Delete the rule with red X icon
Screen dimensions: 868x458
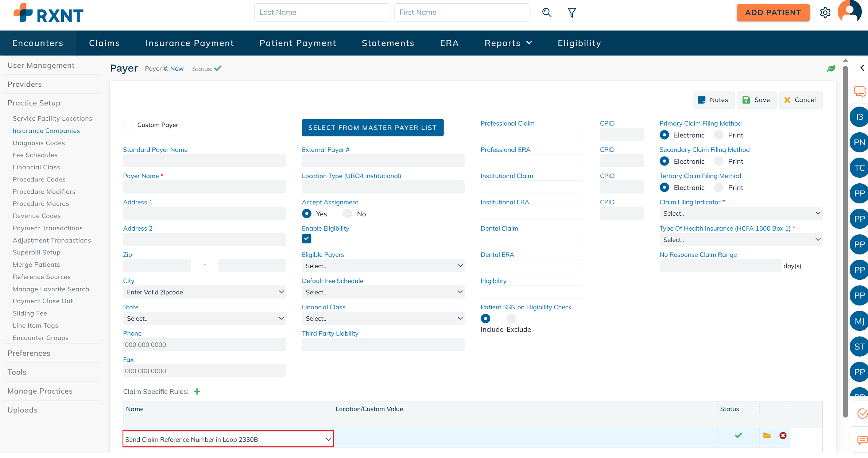[x=783, y=435]
